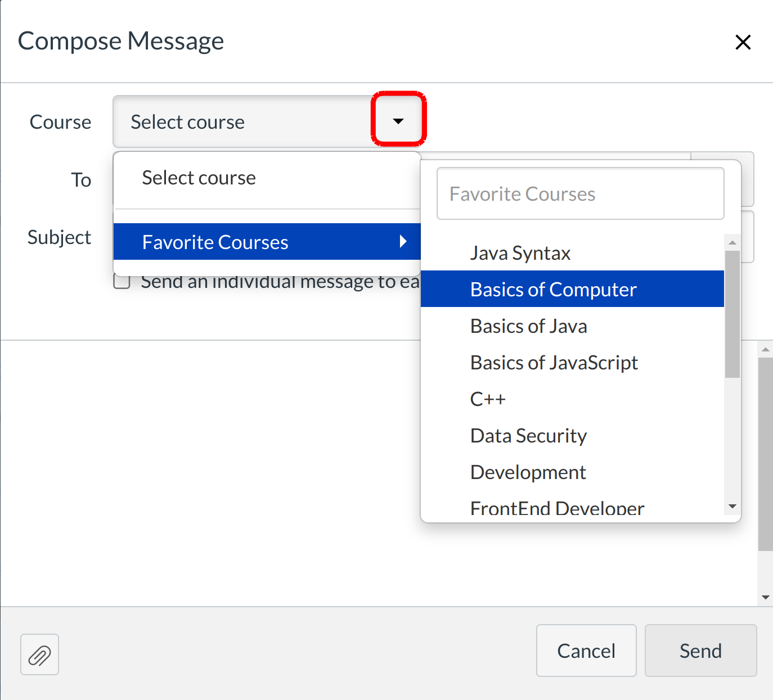The width and height of the screenshot is (773, 700).
Task: Click the Send button
Action: tap(700, 651)
